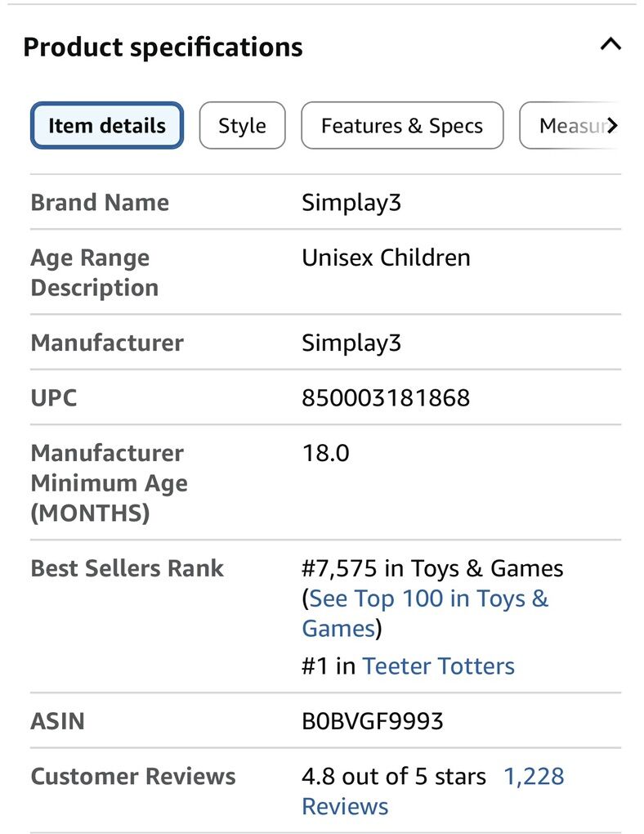The height and width of the screenshot is (834, 644).
Task: Click the #7,575 in Toys & Games rank text
Action: (x=432, y=568)
